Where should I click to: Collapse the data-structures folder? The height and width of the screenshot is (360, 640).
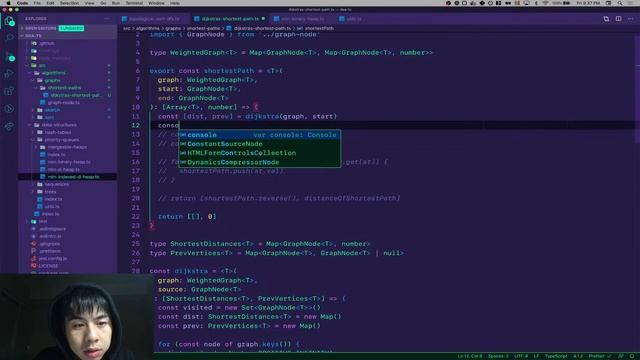point(67,125)
